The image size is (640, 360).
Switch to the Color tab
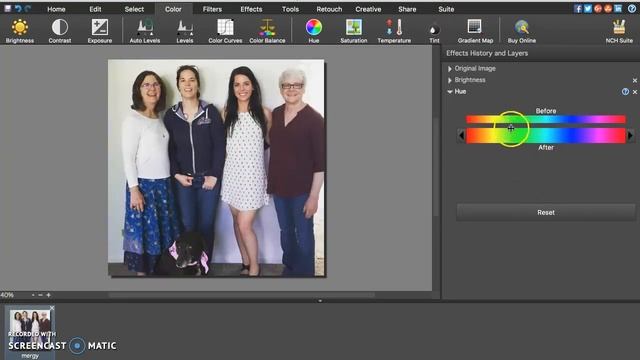pyautogui.click(x=173, y=9)
